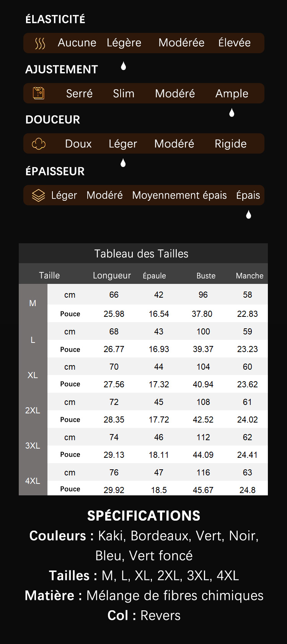
Task: Pick the Moyennement épais thickness option
Action: pos(179,195)
